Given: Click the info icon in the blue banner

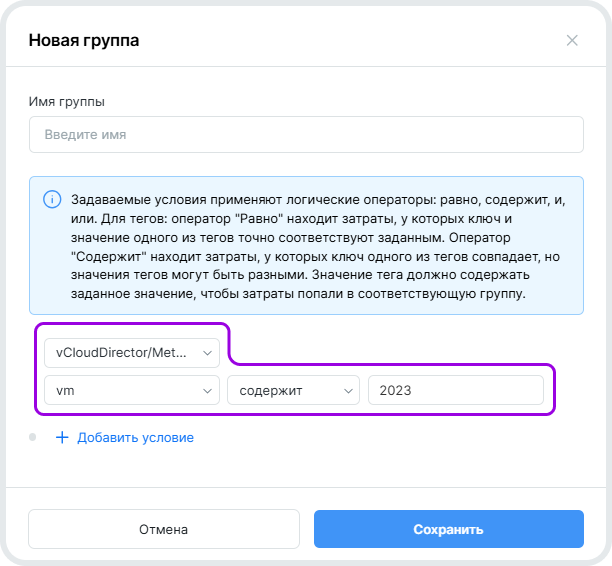Looking at the screenshot, I should click(x=52, y=200).
